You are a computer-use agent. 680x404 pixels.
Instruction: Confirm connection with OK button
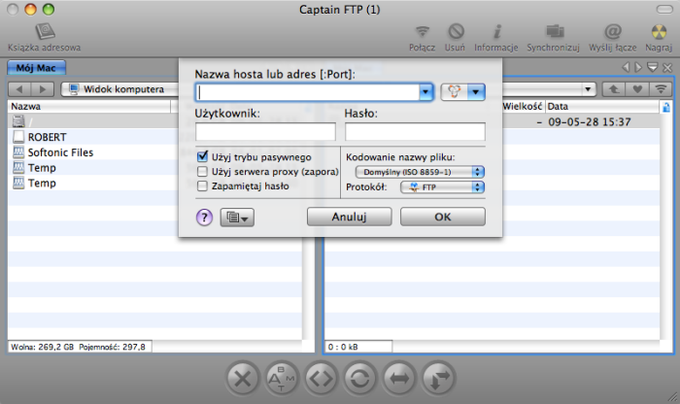pyautogui.click(x=443, y=217)
